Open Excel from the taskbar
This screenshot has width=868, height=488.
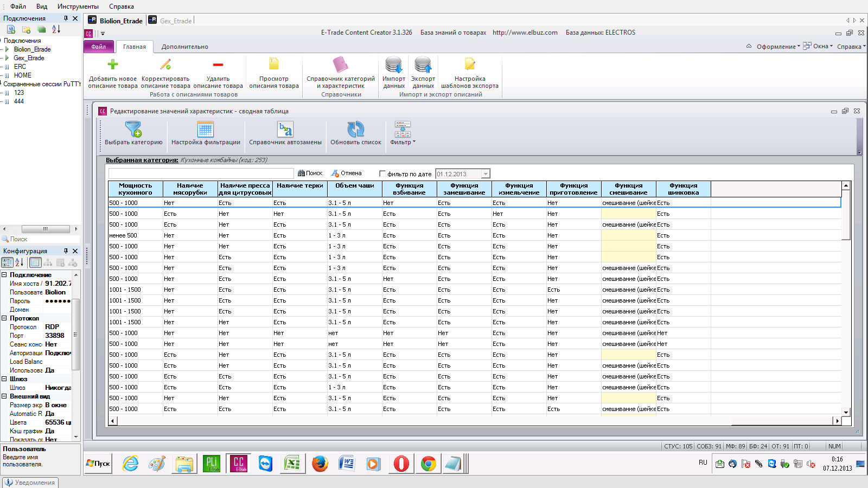[293, 464]
